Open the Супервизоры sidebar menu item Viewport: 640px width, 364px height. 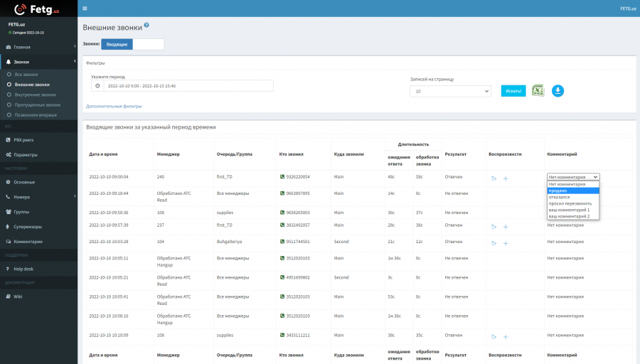coord(28,227)
